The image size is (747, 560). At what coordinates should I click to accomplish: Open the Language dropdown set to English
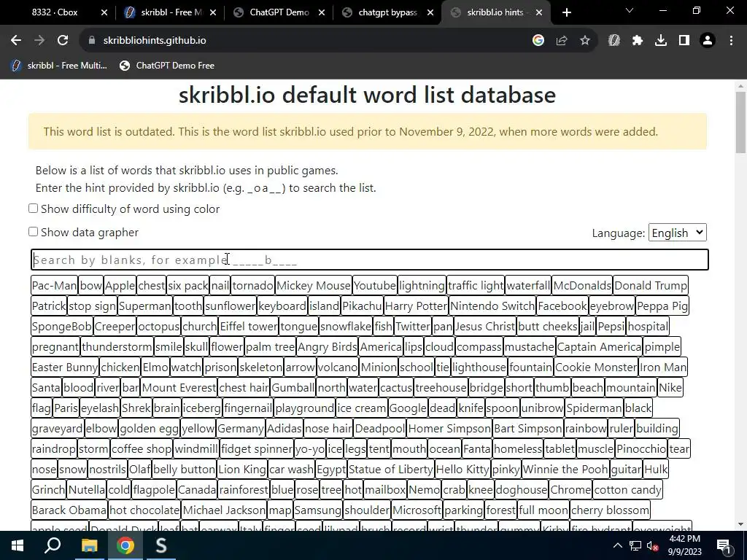coord(677,233)
